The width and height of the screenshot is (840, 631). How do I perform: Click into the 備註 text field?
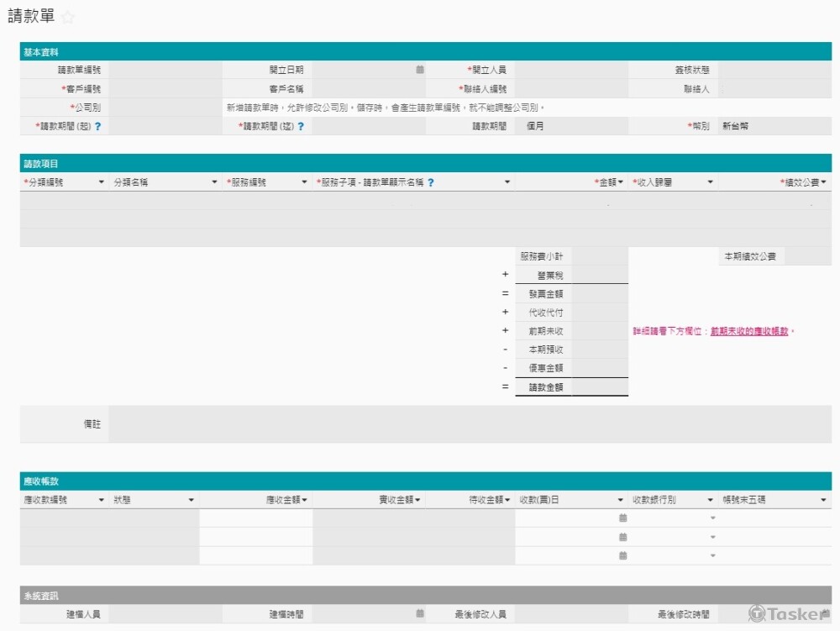470,424
